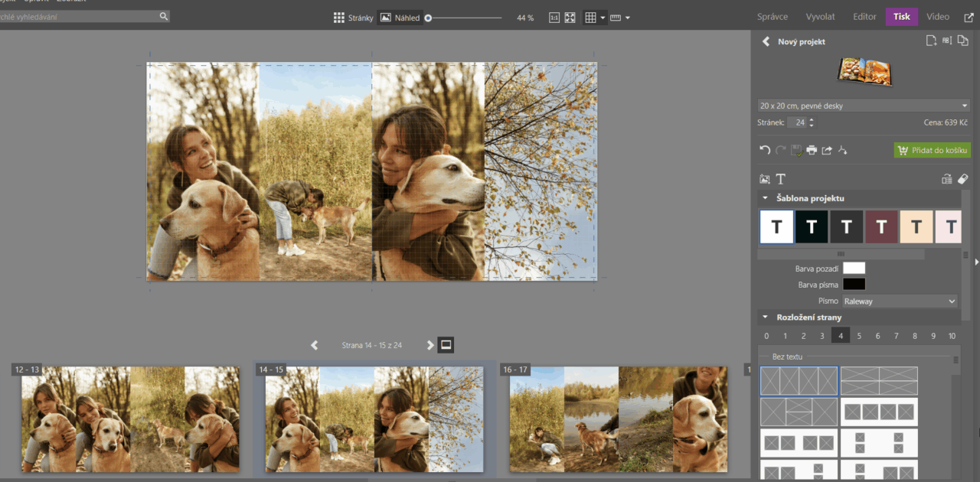Switch to the Editor tab
The width and height of the screenshot is (980, 482).
(864, 17)
